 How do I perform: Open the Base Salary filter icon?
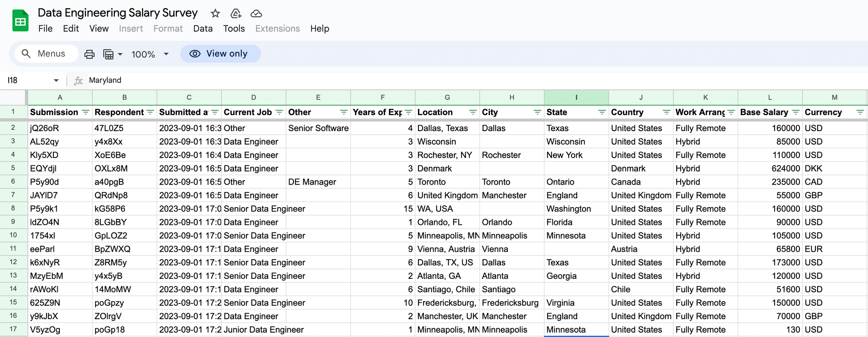[x=796, y=112]
